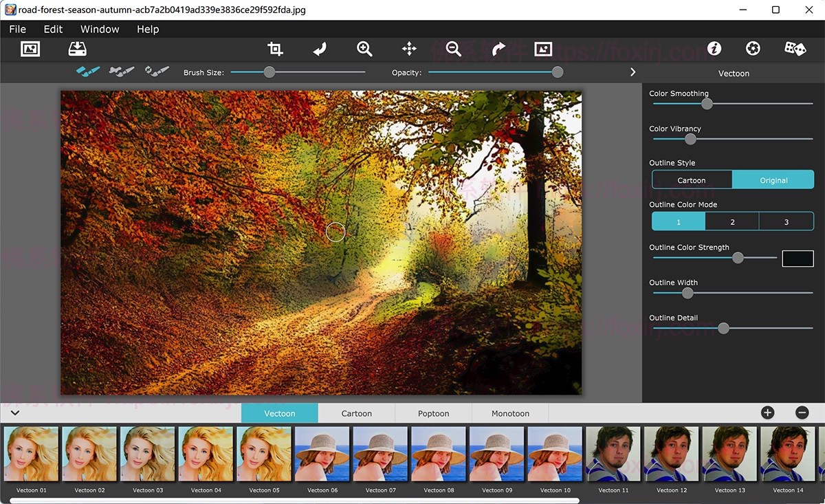Click the Save image icon
The height and width of the screenshot is (504, 825).
(78, 48)
